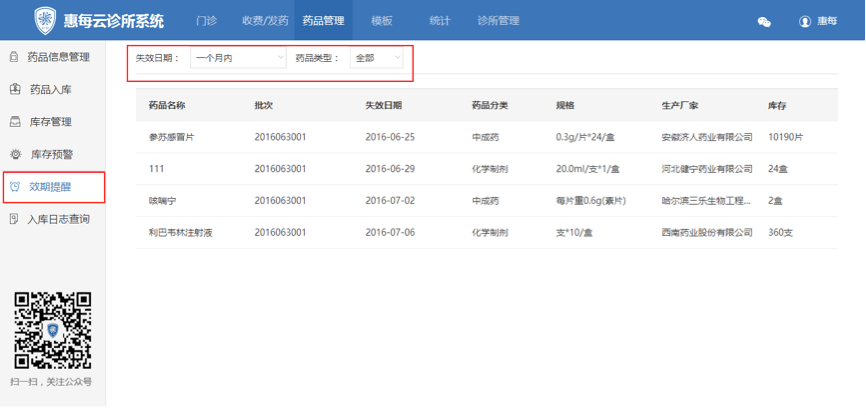866x415 pixels.
Task: Open the 收费/发药 tab
Action: pos(264,21)
